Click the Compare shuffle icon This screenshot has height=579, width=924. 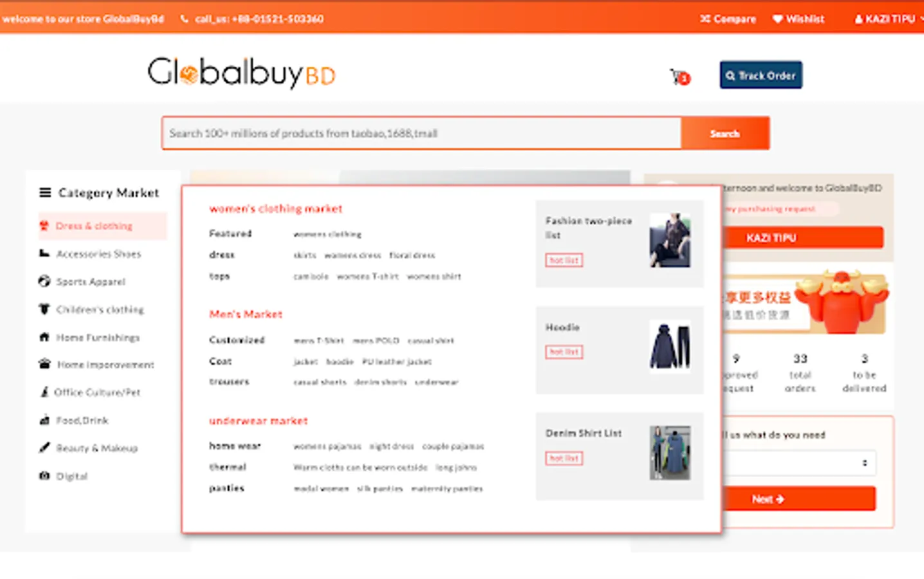tap(705, 19)
